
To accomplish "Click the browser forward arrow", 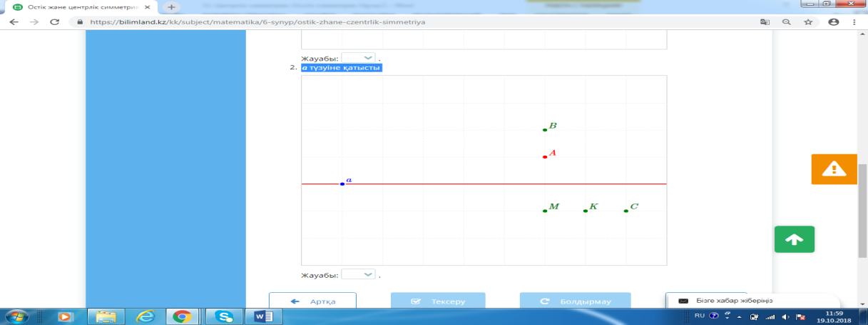I will click(34, 21).
